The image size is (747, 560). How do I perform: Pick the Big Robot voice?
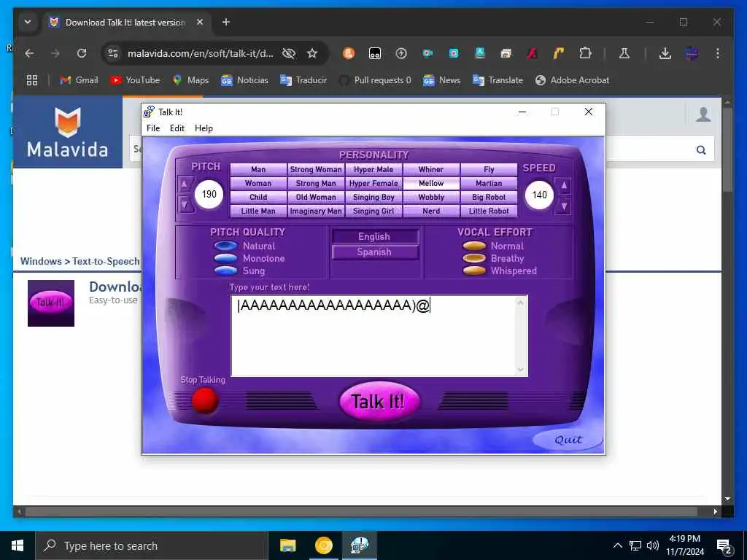coord(489,197)
